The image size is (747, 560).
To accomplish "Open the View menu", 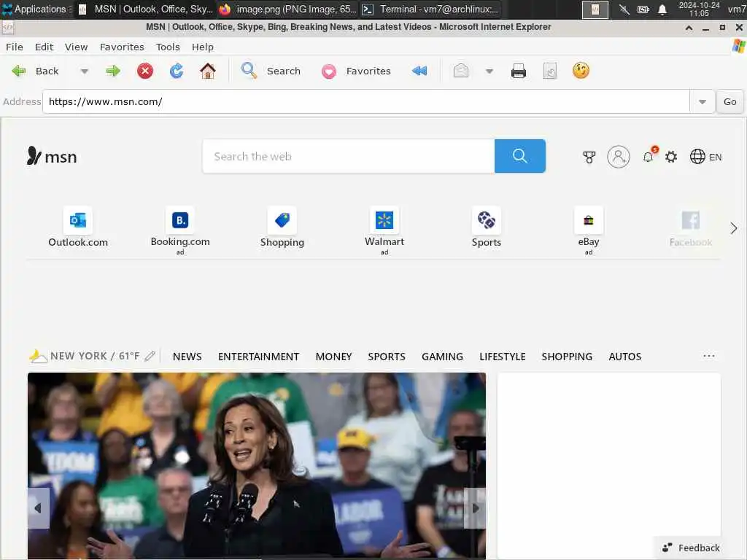I will (x=76, y=47).
